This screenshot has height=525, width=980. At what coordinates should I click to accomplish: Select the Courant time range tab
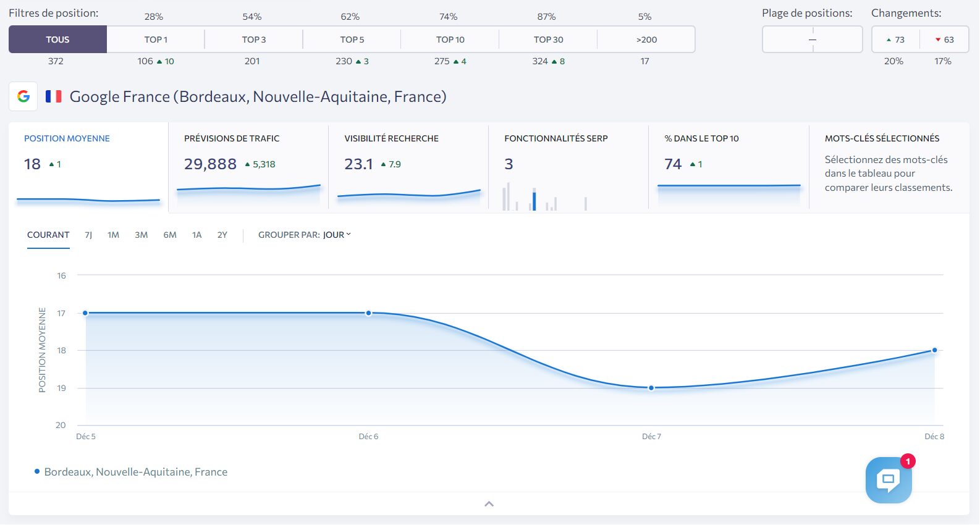pos(48,235)
